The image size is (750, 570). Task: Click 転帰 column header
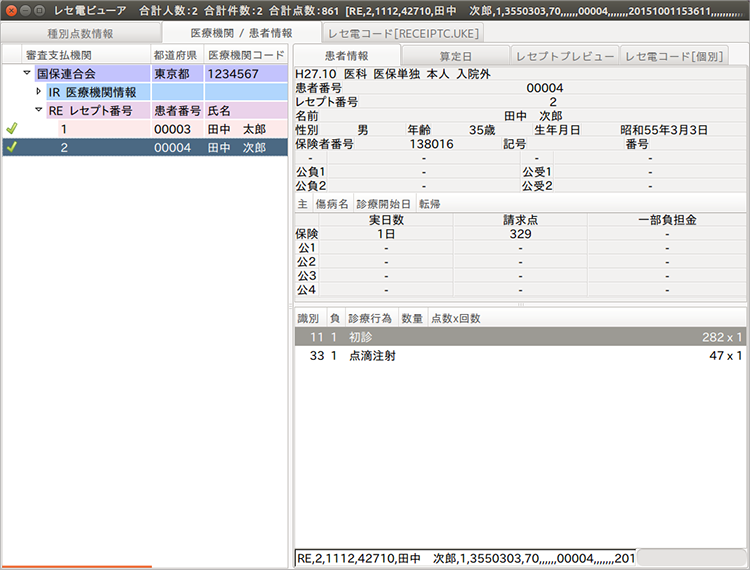pyautogui.click(x=430, y=204)
